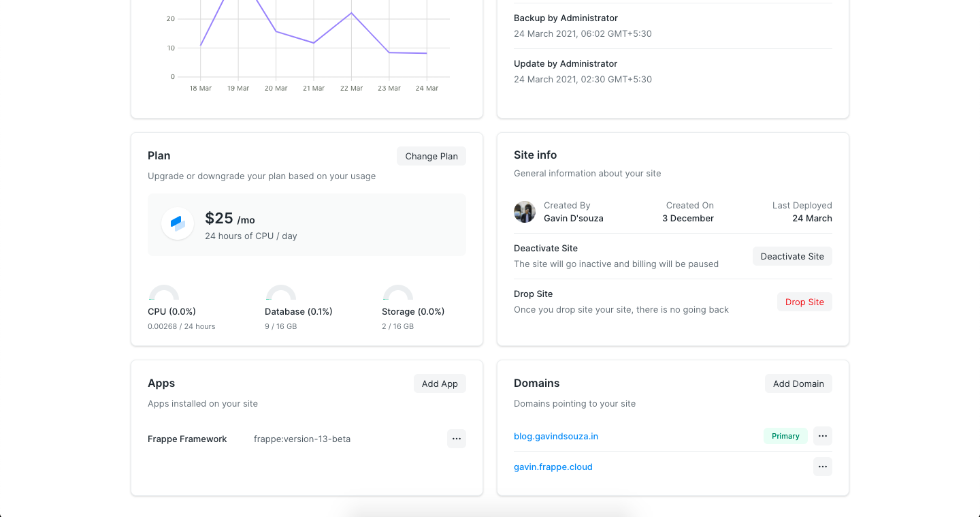Open options menu for Frappe Framework app
Screen dimensions: 980x517
(x=456, y=439)
